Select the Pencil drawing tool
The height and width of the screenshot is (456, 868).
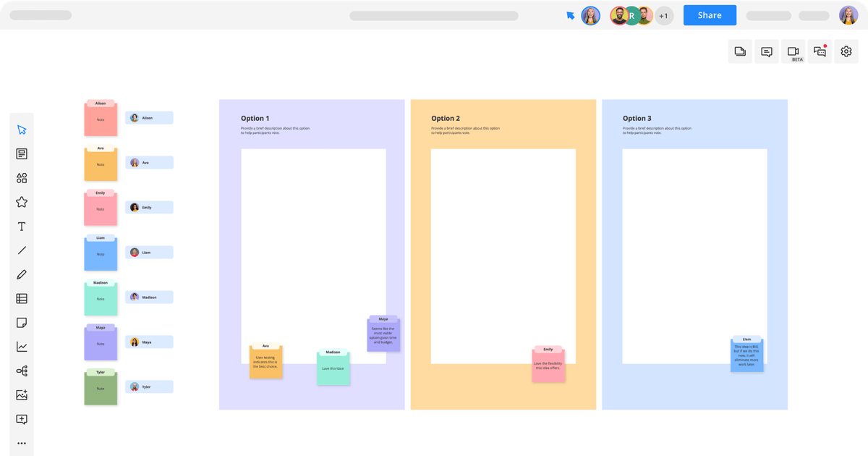point(22,274)
